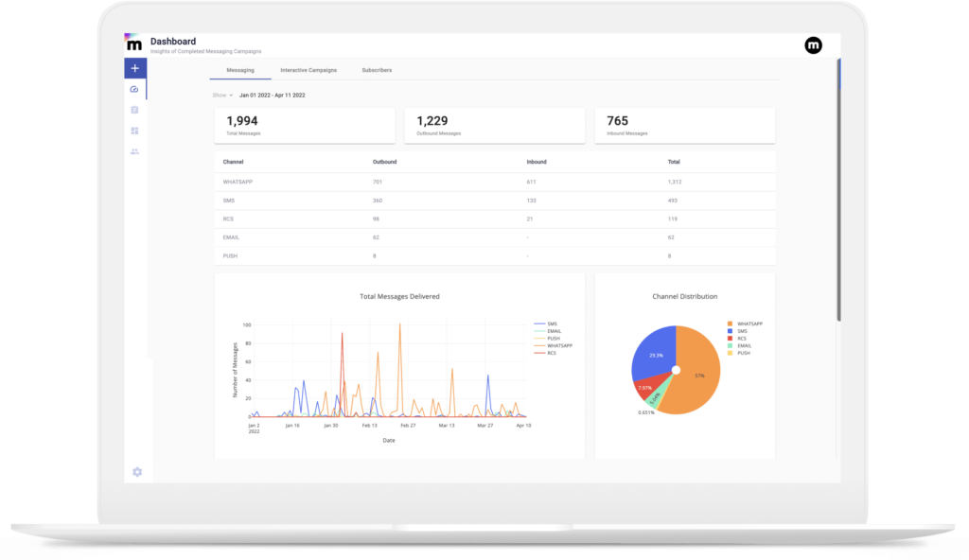Click SMS total value 493
This screenshot has height=560, width=969.
673,201
